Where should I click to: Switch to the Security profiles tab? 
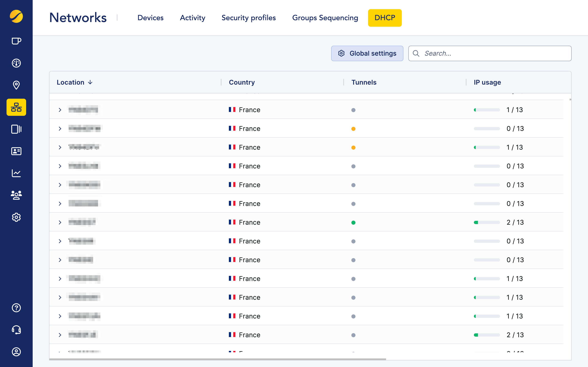(248, 18)
